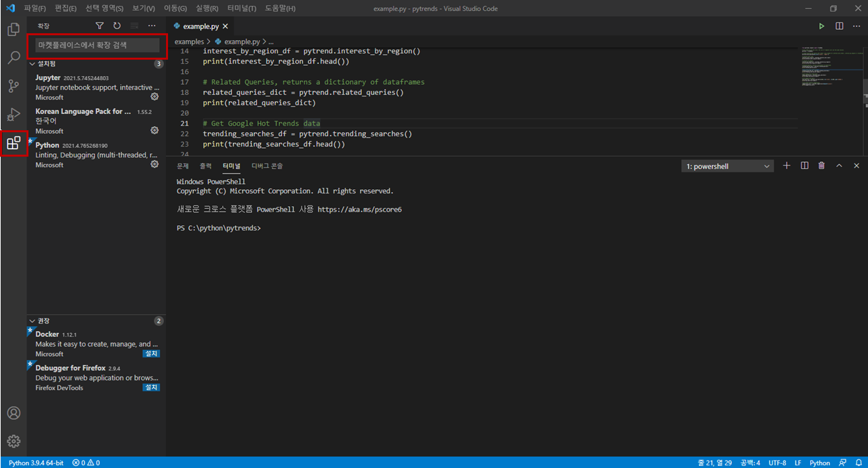Refresh the extensions list
The width and height of the screenshot is (868, 468).
pyautogui.click(x=117, y=26)
